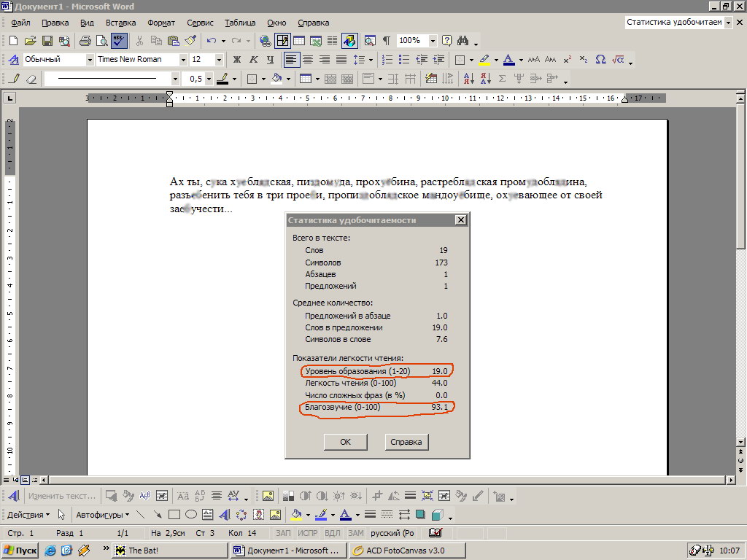Open the Times New Roman font dropdown

183,60
